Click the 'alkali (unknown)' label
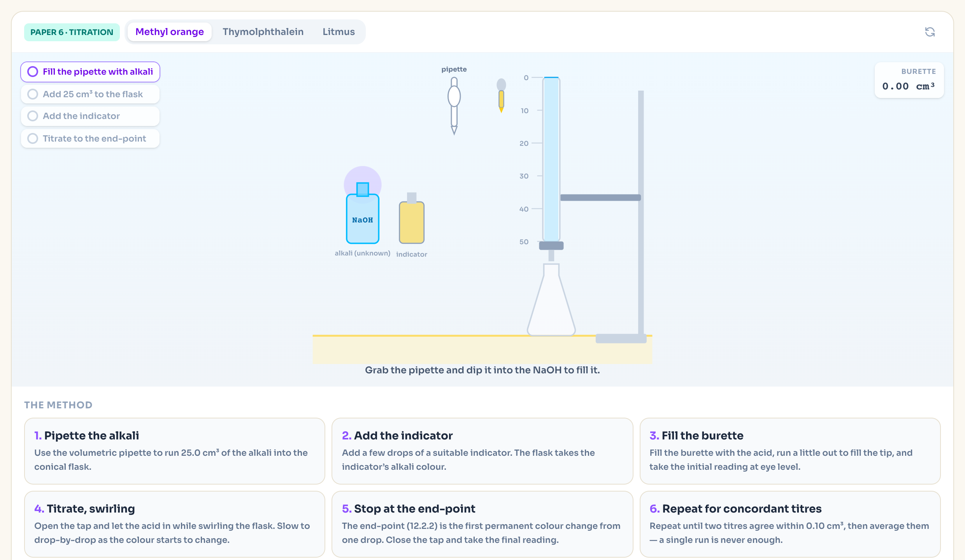 [362, 253]
